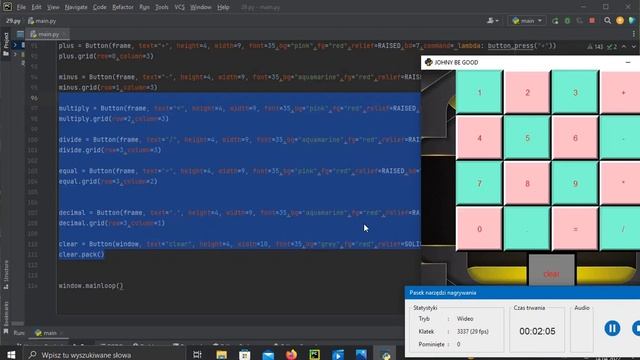Viewport: 640px width, 360px height.
Task: Open Microsoft Store from the taskbar
Action: pyautogui.click(x=245, y=355)
